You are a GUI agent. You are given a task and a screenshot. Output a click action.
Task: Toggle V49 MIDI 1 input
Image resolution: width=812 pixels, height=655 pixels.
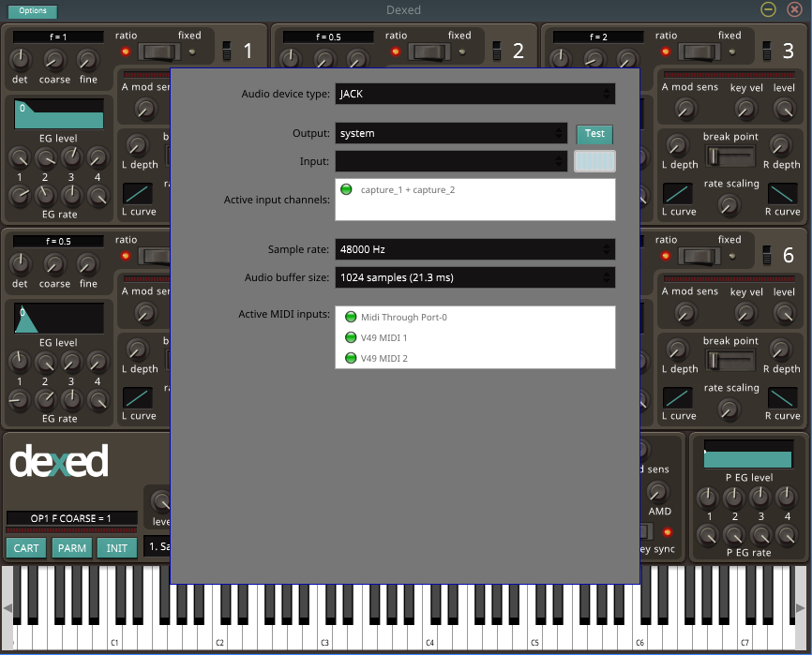377,338
